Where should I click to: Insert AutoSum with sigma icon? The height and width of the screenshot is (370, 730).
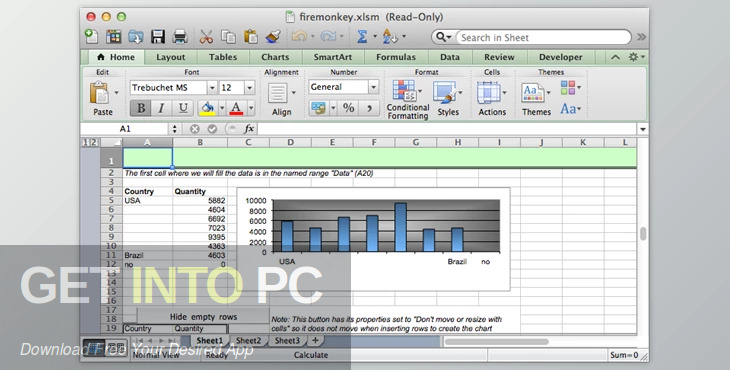pyautogui.click(x=362, y=36)
